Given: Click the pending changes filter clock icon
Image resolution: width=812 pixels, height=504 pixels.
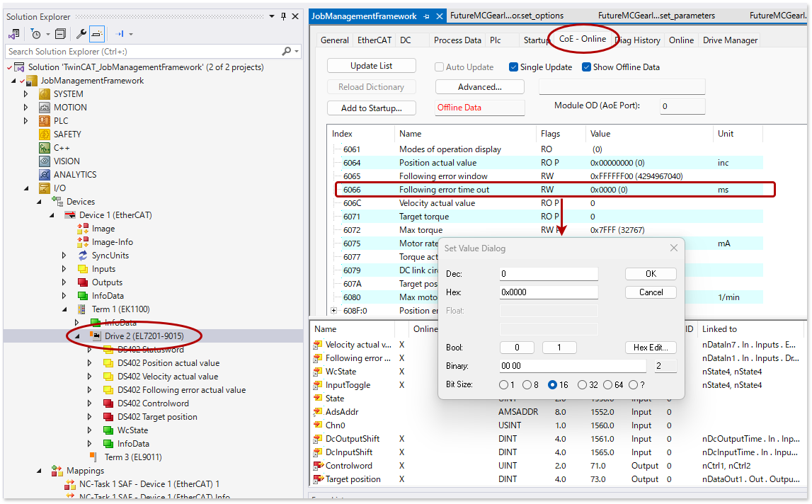Looking at the screenshot, I should pos(35,34).
